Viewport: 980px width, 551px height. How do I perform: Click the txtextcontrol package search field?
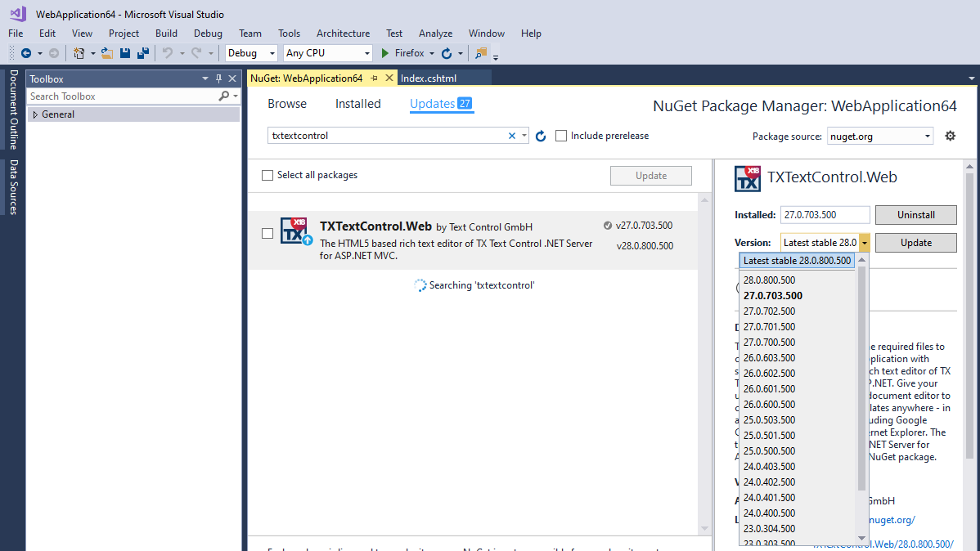pos(386,136)
